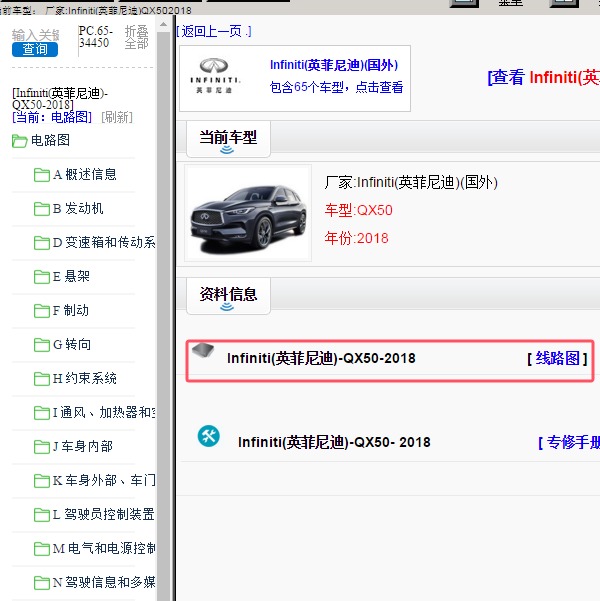Open the 线路图 wiring diagram link
Viewport: 600px width, 601px height.
[x=557, y=359]
